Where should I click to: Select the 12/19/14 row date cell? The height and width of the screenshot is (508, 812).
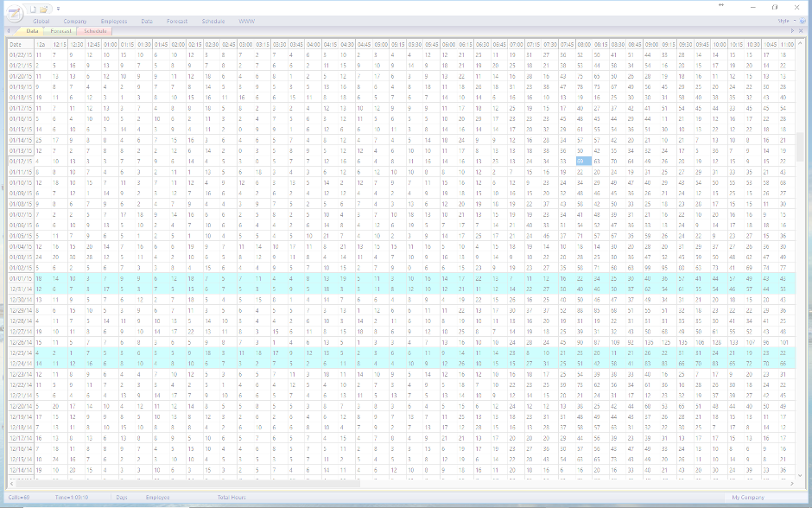point(21,417)
